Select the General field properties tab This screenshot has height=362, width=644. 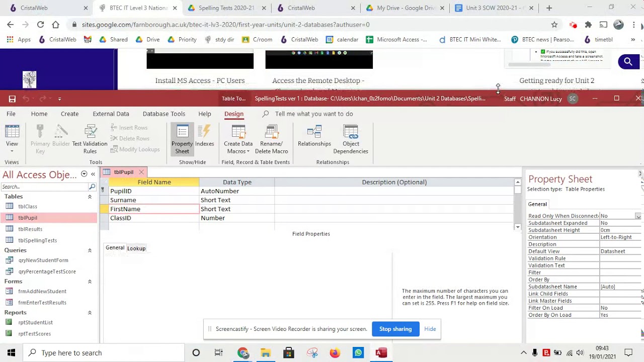[115, 248]
